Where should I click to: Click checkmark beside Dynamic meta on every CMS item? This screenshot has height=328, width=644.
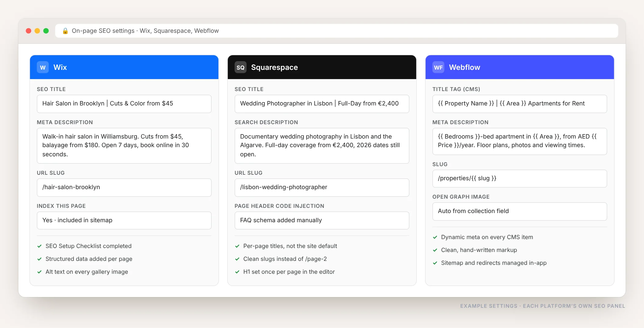[x=435, y=237]
